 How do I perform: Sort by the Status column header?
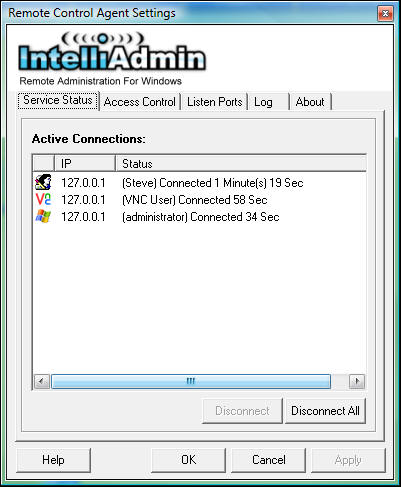241,163
